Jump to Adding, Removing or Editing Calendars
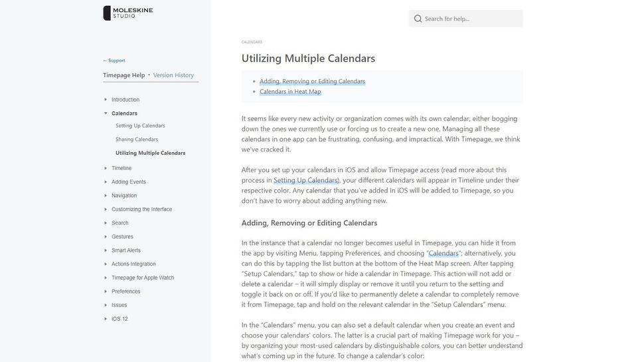 coord(312,81)
